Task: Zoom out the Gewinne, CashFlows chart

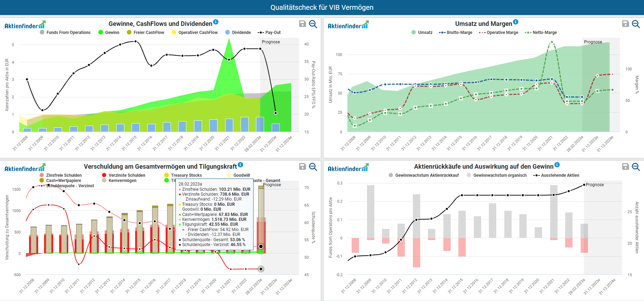Action: pyautogui.click(x=313, y=24)
